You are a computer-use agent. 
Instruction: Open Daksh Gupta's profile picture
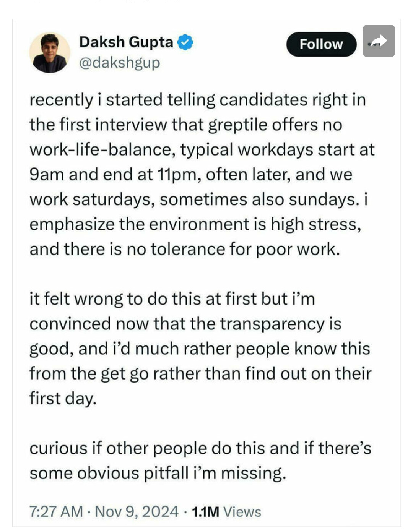click(x=50, y=53)
